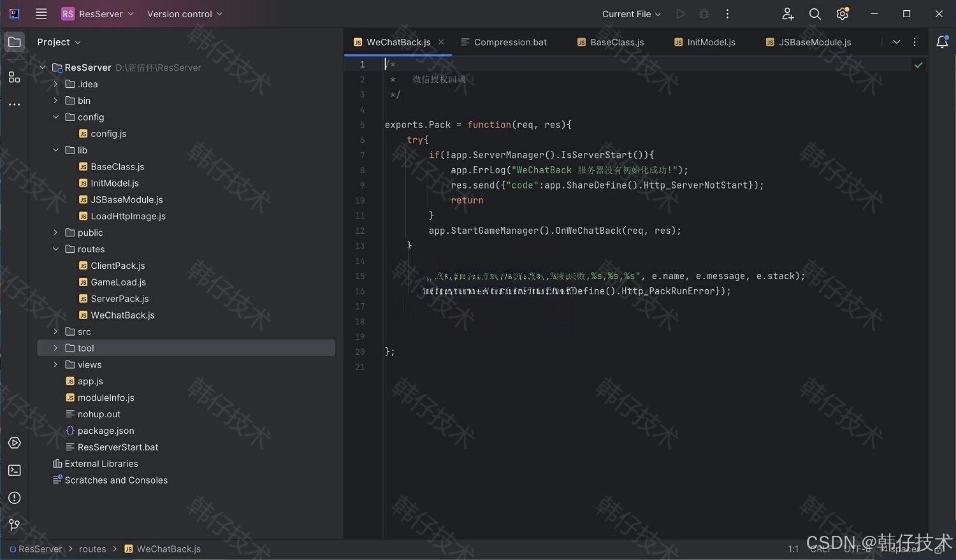Select WeChatBack.js in project tree

coord(117,315)
